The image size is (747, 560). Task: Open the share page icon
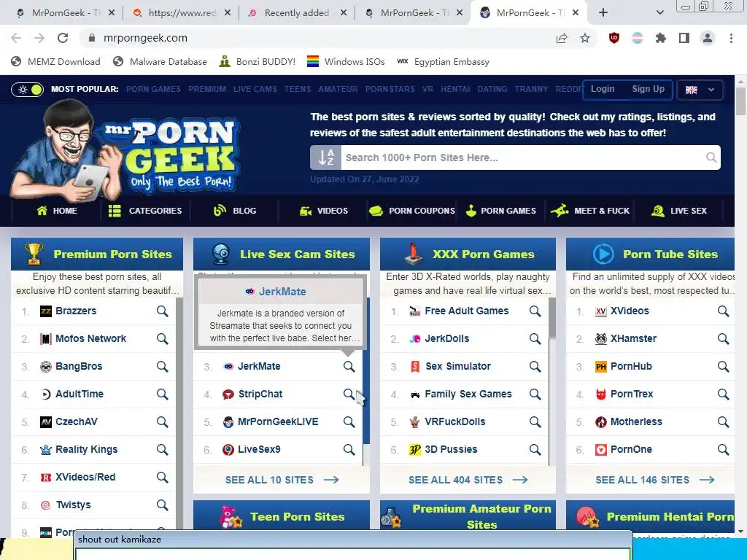[x=562, y=38]
